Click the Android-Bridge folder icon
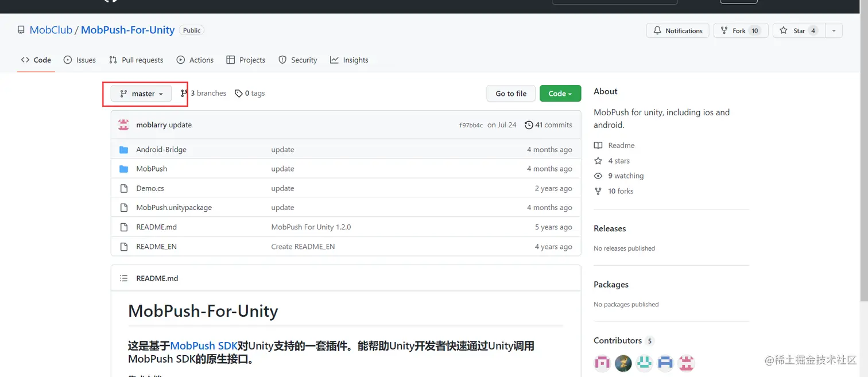The height and width of the screenshot is (377, 868). point(123,149)
